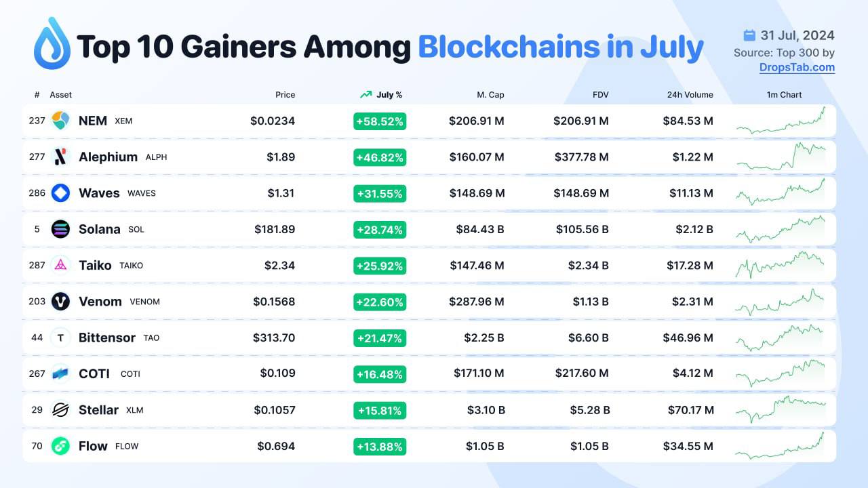Click the Waves coin icon
The width and height of the screenshot is (868, 488).
(x=60, y=193)
